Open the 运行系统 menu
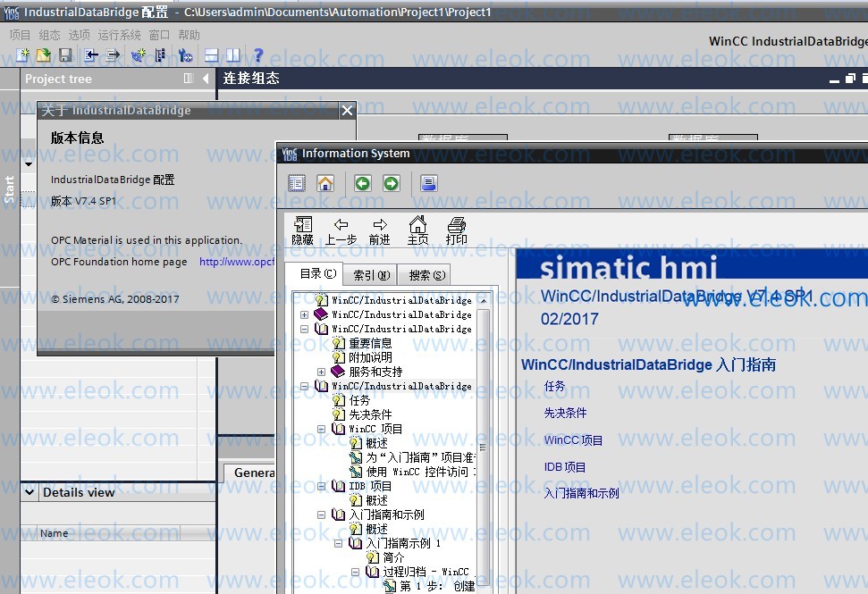Screen dimensions: 868x594 pyautogui.click(x=119, y=35)
